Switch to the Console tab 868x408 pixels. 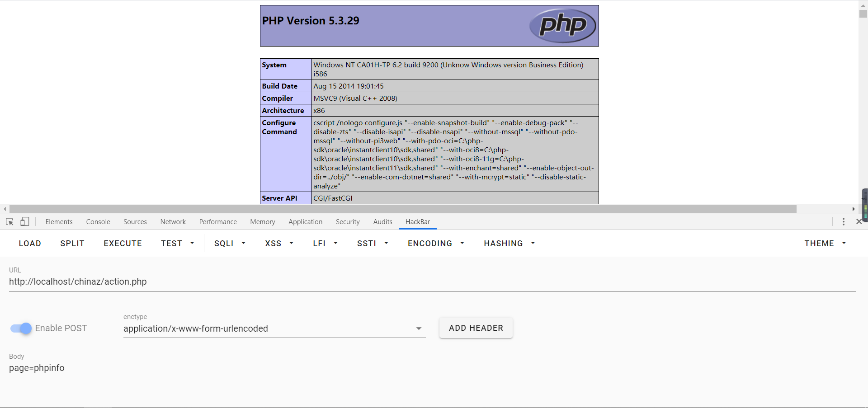coord(98,222)
